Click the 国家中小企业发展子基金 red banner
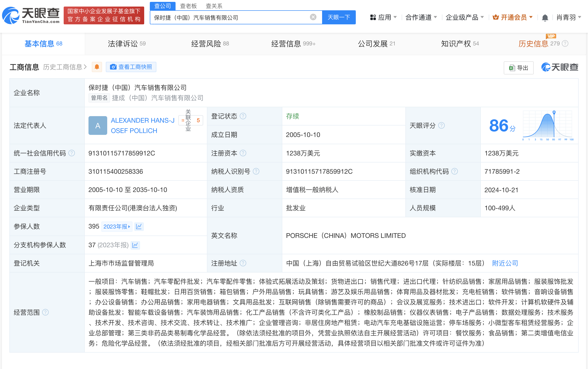The width and height of the screenshot is (588, 369). click(104, 15)
